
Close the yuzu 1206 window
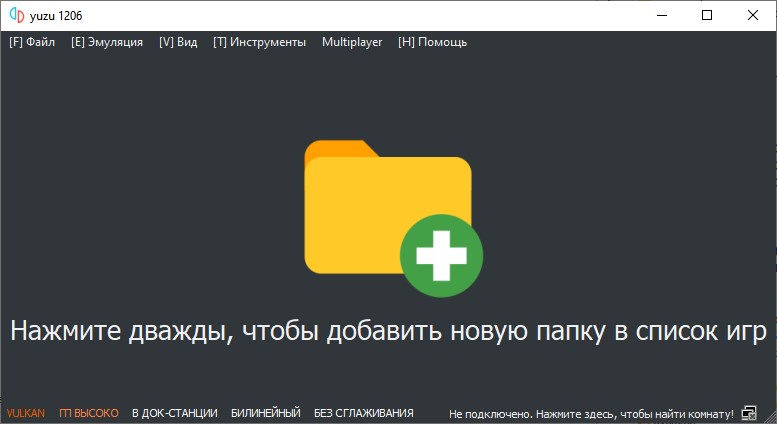(753, 15)
